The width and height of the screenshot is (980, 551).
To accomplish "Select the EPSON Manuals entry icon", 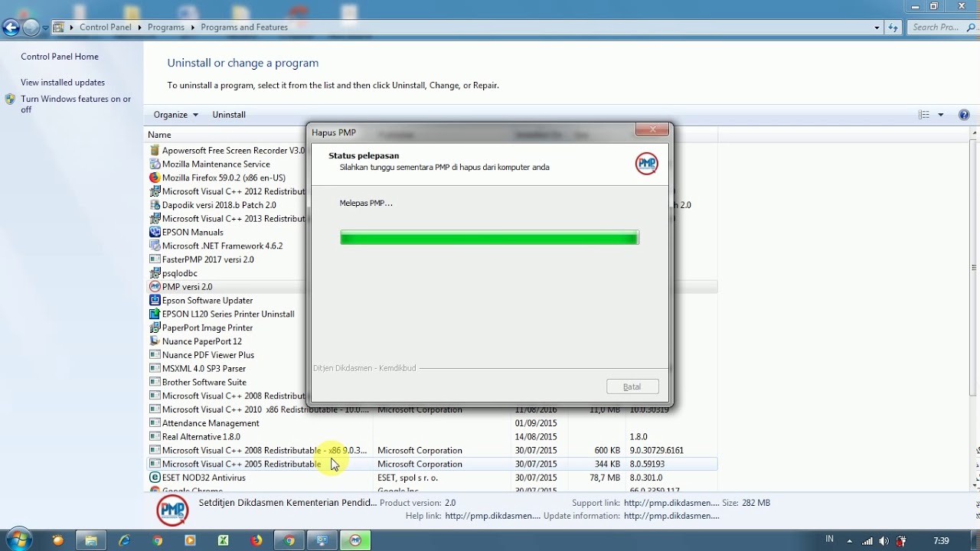I will coord(155,232).
